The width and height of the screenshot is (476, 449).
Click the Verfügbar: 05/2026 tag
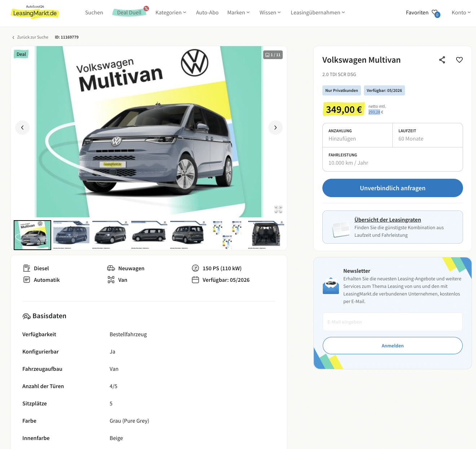coord(384,90)
